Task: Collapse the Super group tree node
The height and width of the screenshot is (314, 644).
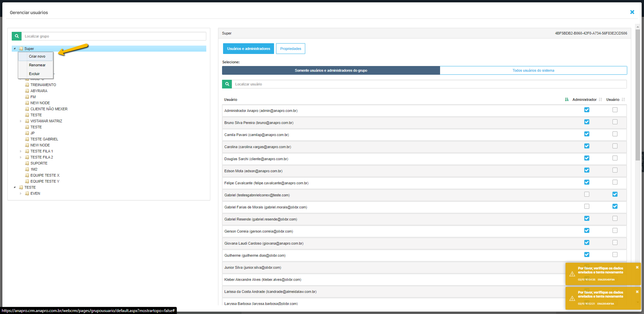Action: [14, 49]
